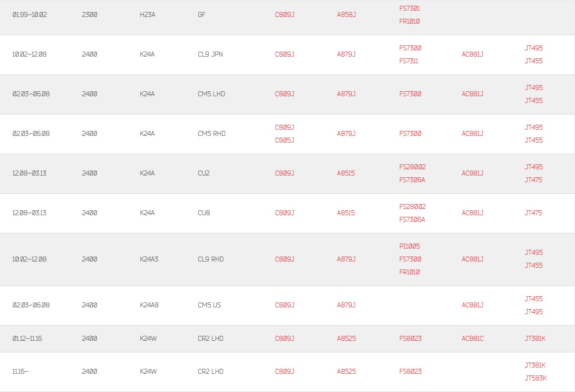Screen dimensions: 575x392
Task: Click FS8023 link in the 11.16- row
Action: (411, 372)
